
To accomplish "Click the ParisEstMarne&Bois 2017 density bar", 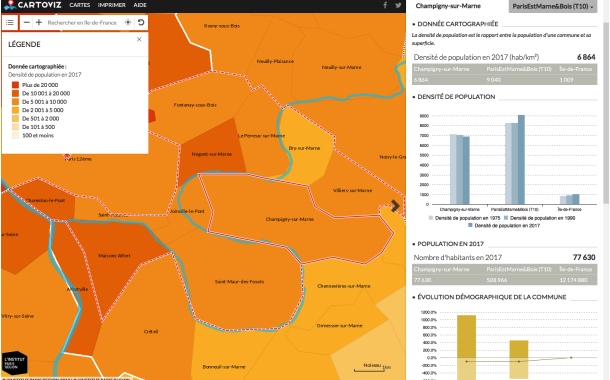I will coord(521,159).
